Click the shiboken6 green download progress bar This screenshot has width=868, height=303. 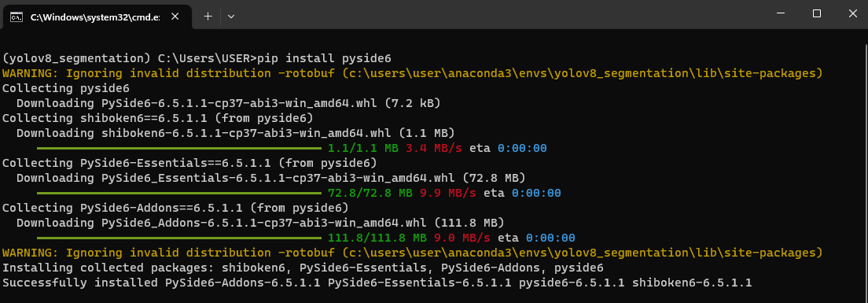[178, 149]
